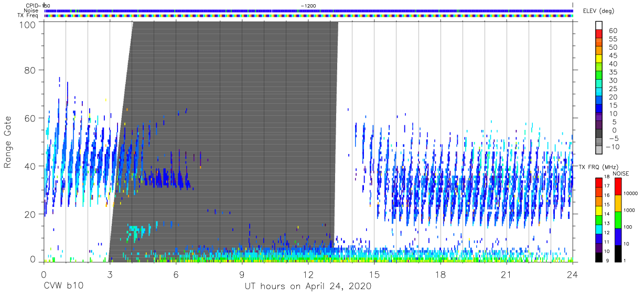Click the multicolored TX Freq strip above the plot
Viewport: 644px width, 297px height.
point(308,16)
